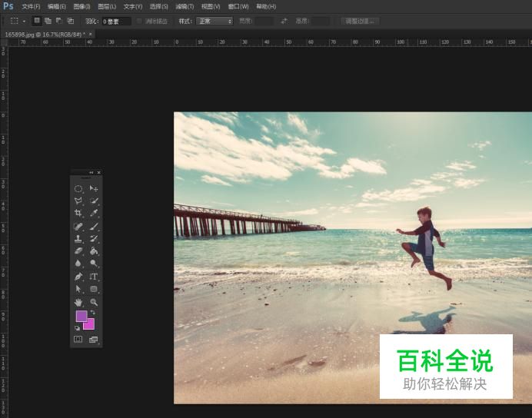532x418 pixels.
Task: Select the Pen tool
Action: [78, 276]
